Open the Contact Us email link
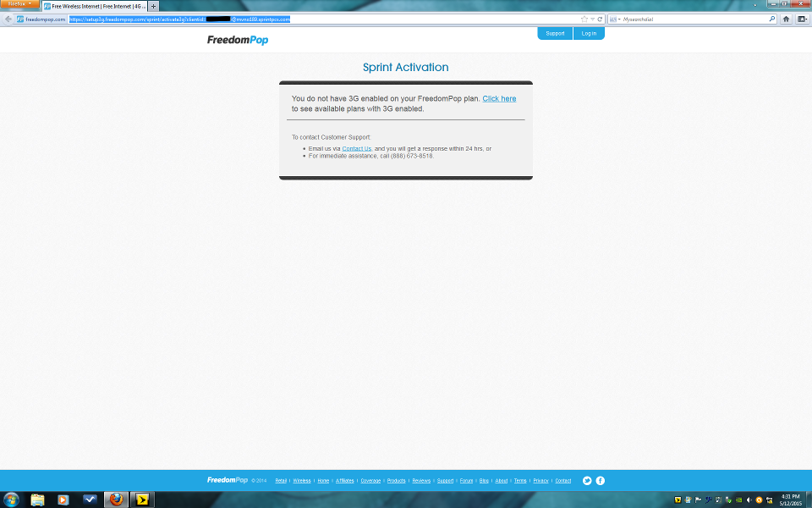 coord(356,149)
